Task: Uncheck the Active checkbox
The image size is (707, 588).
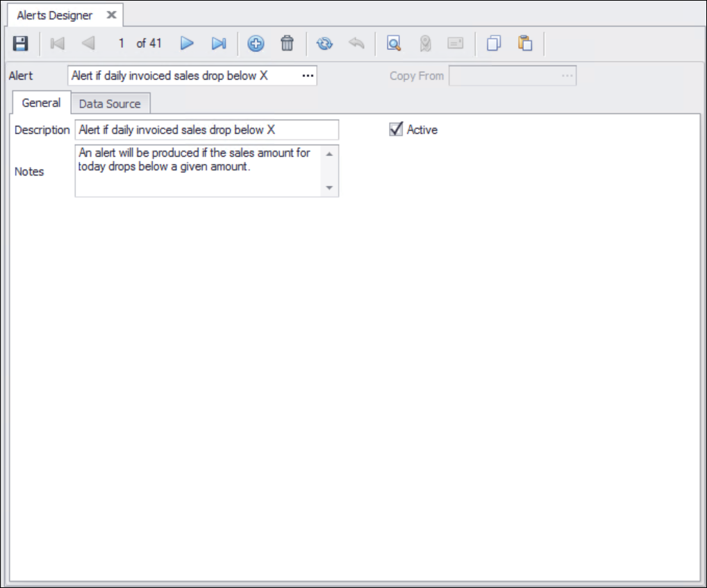Action: pos(396,129)
